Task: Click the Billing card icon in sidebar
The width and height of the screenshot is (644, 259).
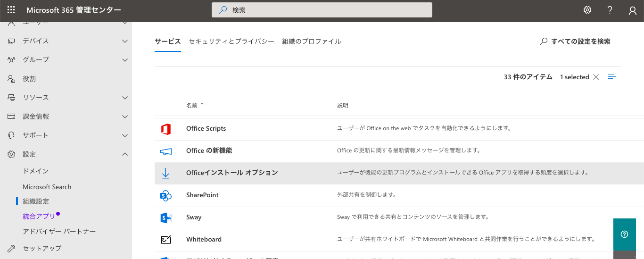Action: tap(12, 117)
